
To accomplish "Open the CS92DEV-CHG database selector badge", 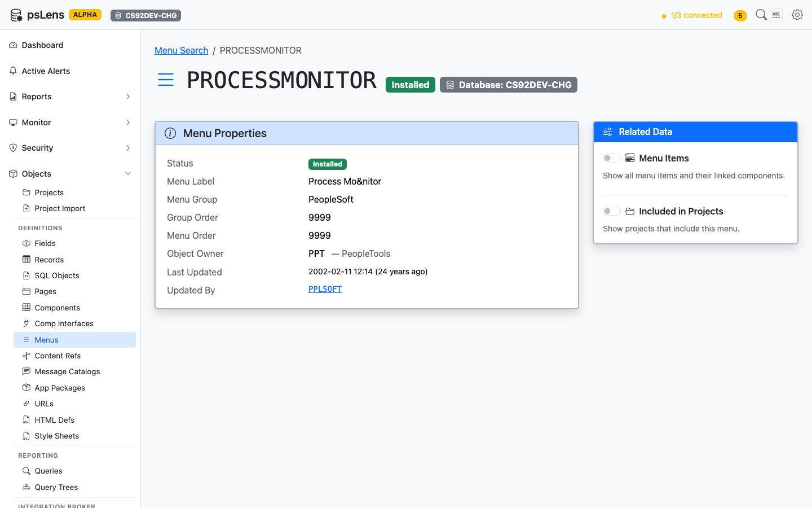I will coord(145,15).
